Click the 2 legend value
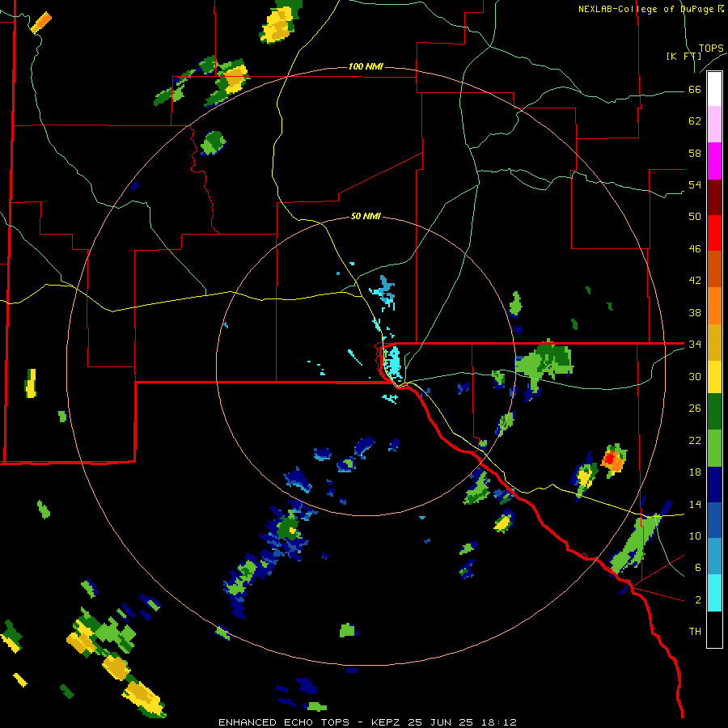The height and width of the screenshot is (728, 728). tap(698, 599)
